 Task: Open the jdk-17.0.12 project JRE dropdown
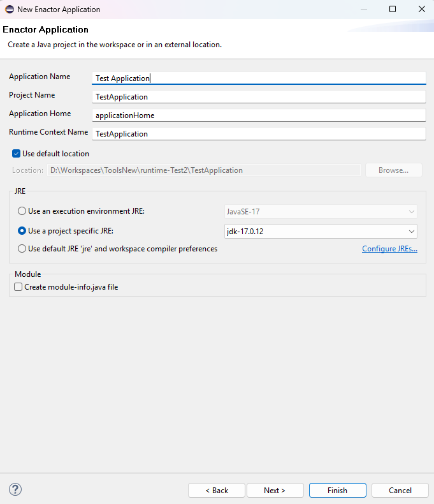319,232
